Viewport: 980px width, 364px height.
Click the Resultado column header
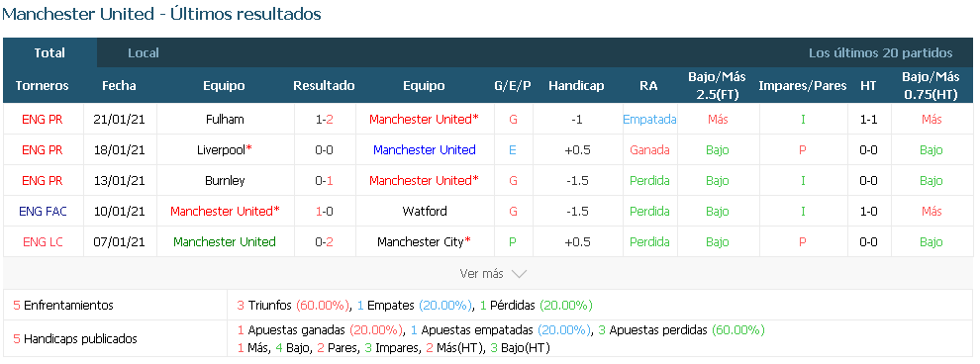324,85
